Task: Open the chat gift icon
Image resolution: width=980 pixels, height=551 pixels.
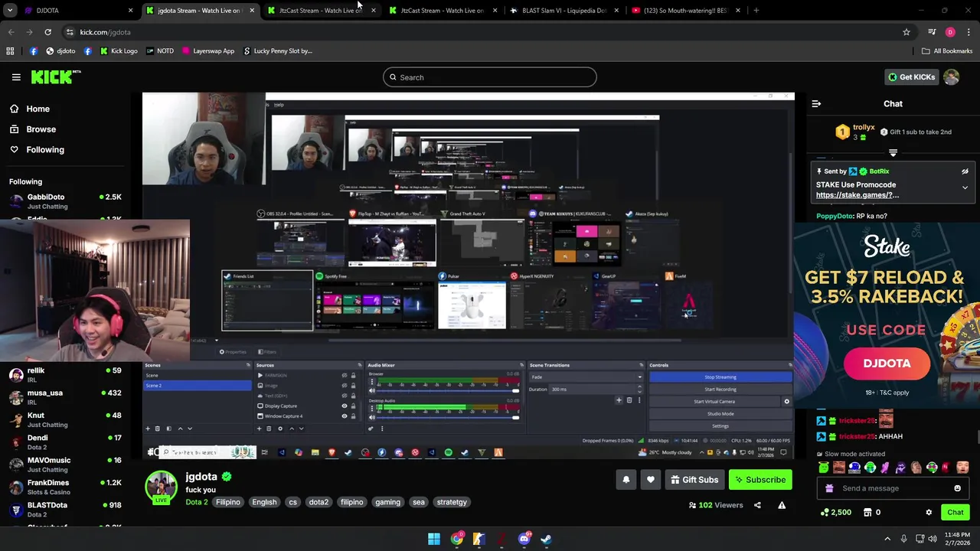Action: (x=829, y=488)
